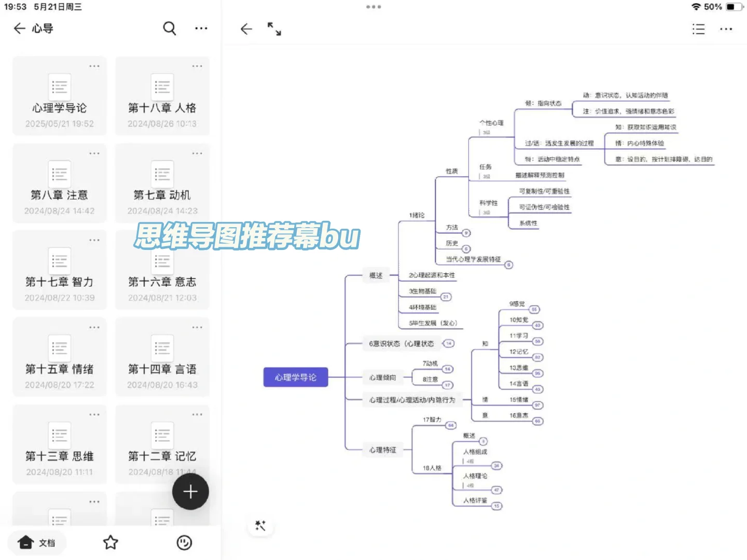Screen dimensions: 747x560
Task: Go back from the 心导 folder
Action: 19,29
